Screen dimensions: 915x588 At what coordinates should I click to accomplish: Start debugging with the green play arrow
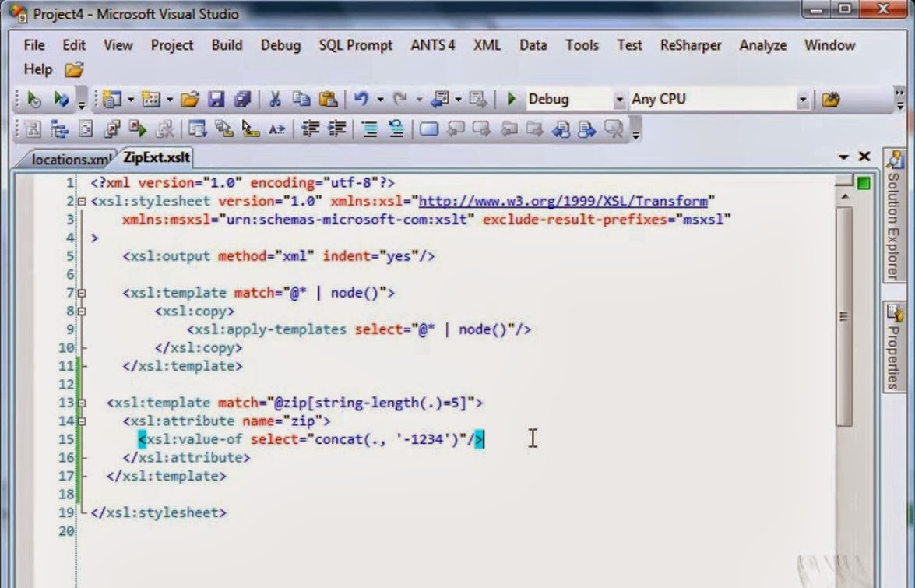pos(511,99)
